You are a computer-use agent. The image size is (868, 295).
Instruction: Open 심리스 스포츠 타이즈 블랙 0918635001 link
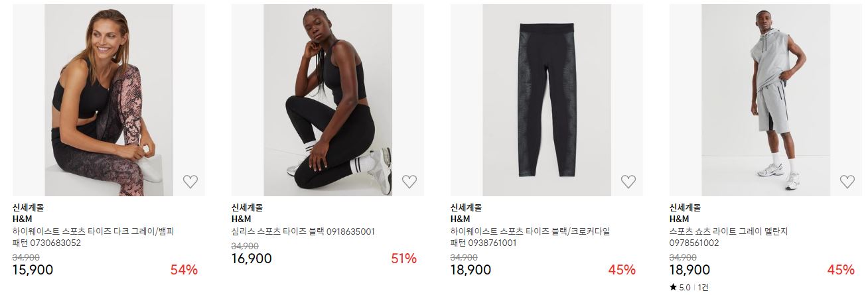[303, 231]
